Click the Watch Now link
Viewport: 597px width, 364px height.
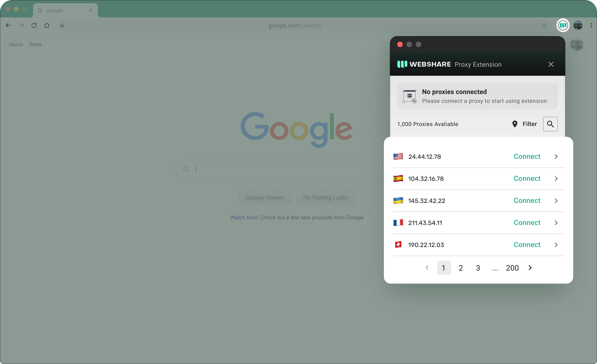tap(244, 217)
